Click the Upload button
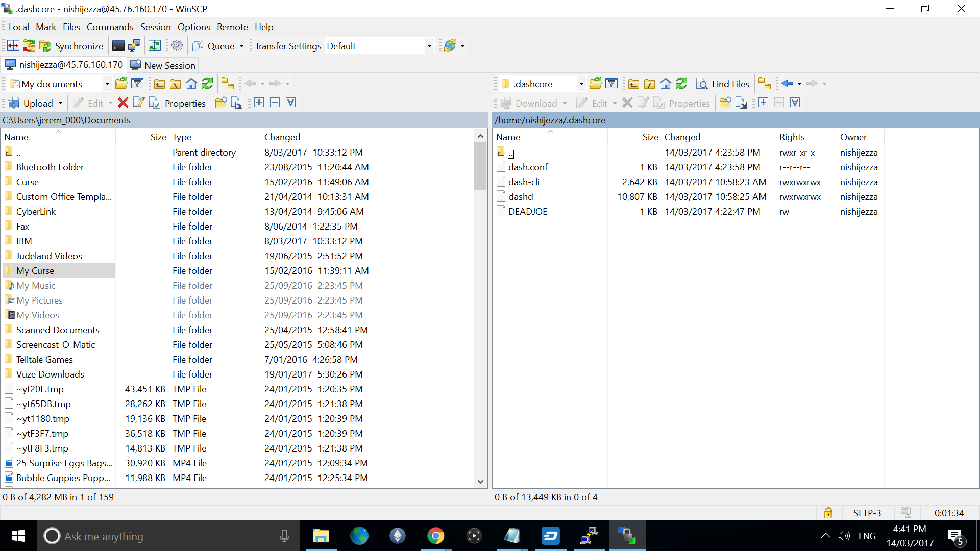Screen dimensions: 980x551 tap(31, 103)
